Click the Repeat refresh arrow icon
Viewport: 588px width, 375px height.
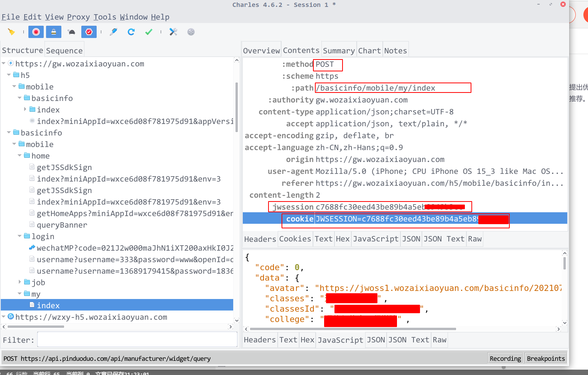click(131, 32)
